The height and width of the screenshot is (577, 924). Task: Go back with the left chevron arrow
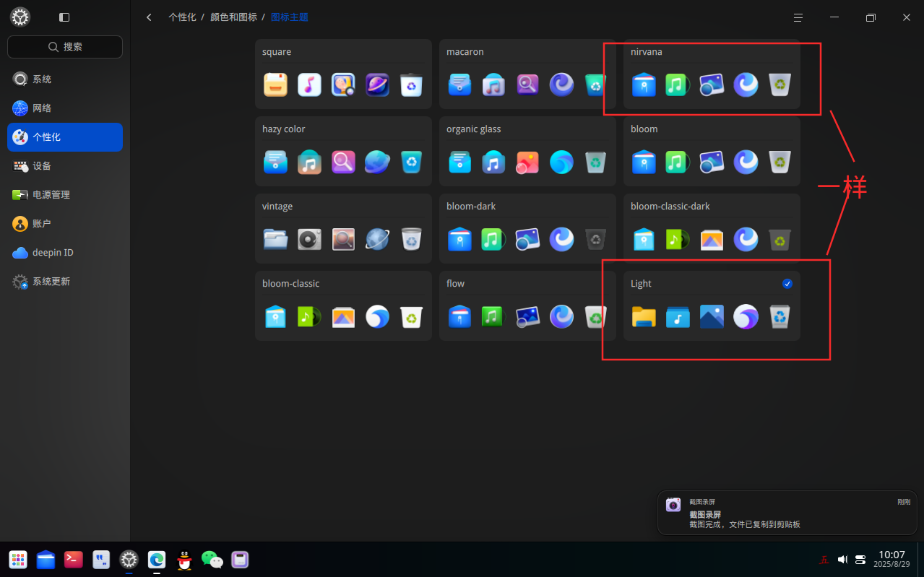[x=149, y=17]
